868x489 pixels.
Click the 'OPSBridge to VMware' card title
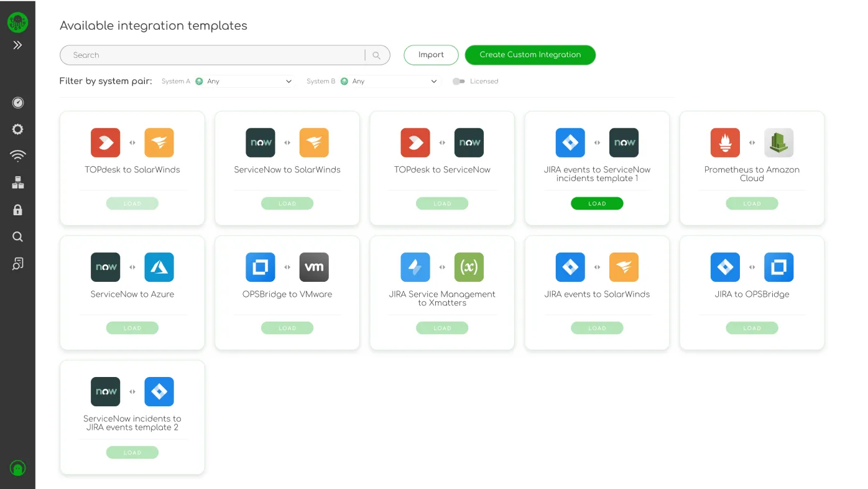[x=287, y=294]
